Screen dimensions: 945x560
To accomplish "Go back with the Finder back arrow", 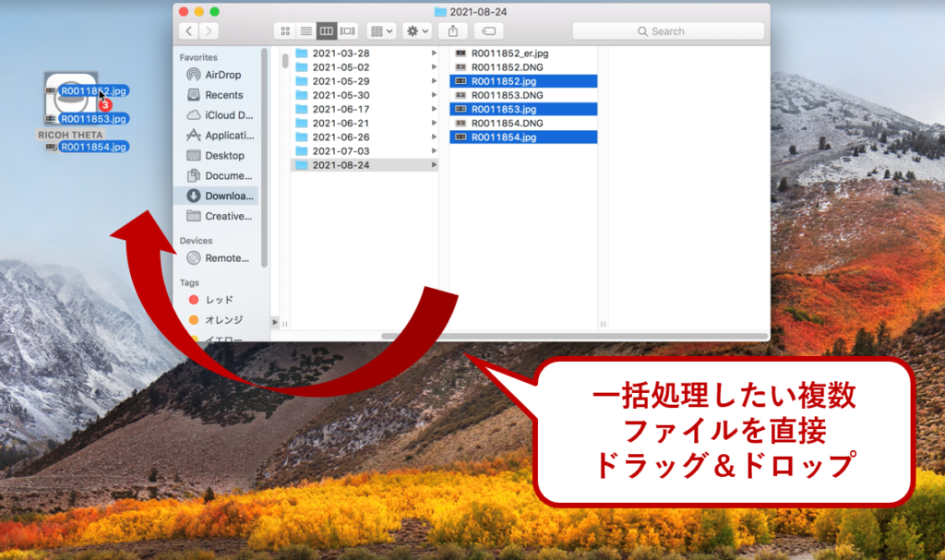I will coord(188,30).
